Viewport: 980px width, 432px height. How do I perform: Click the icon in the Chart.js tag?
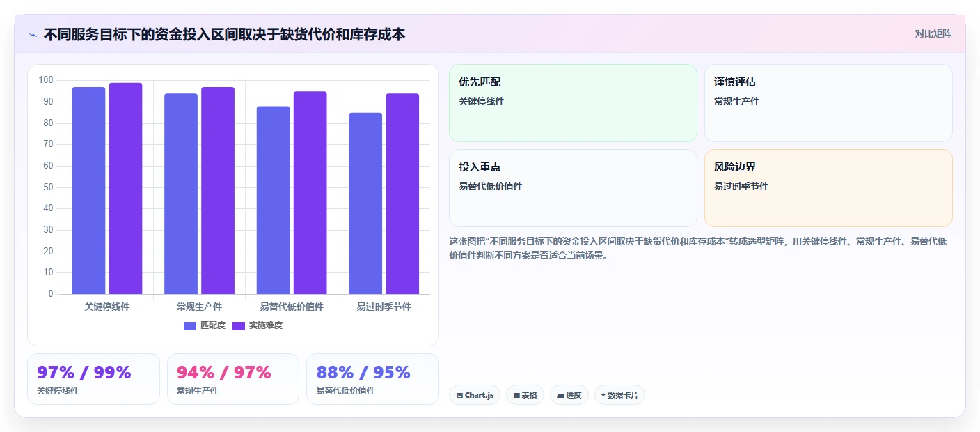459,395
